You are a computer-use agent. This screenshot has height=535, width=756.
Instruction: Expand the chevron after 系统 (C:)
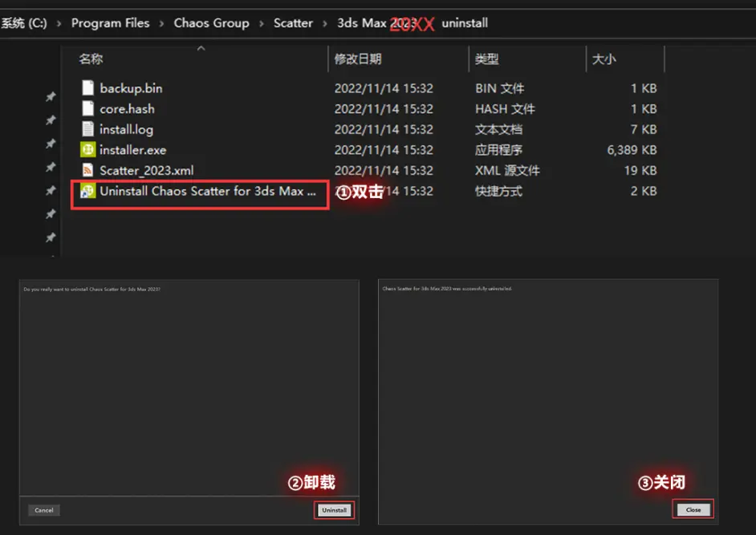click(x=59, y=23)
